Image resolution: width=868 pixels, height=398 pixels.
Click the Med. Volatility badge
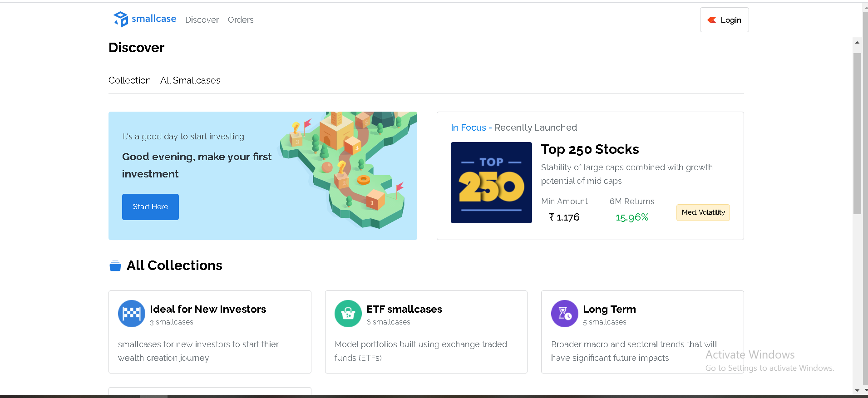click(x=703, y=212)
